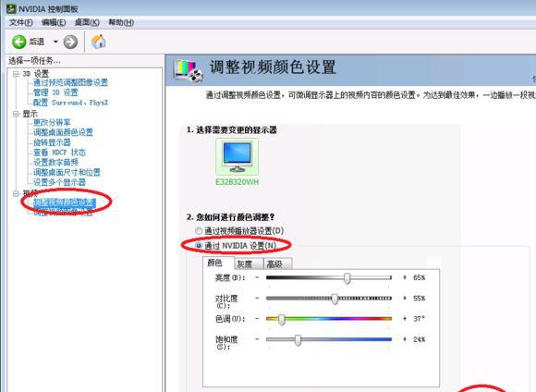This screenshot has width=536, height=392.
Task: Click the 色调 hue slider handle
Action: [281, 319]
